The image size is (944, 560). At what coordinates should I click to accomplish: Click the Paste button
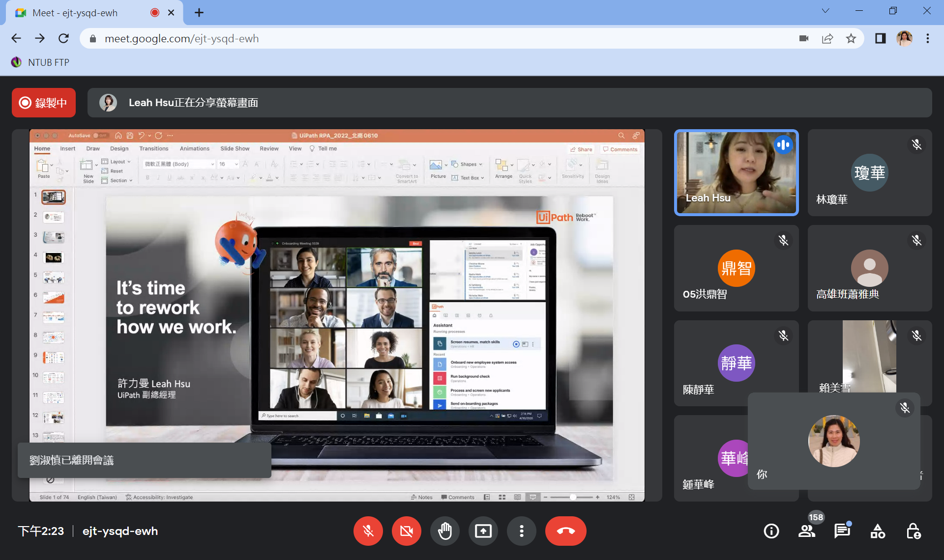click(x=44, y=169)
